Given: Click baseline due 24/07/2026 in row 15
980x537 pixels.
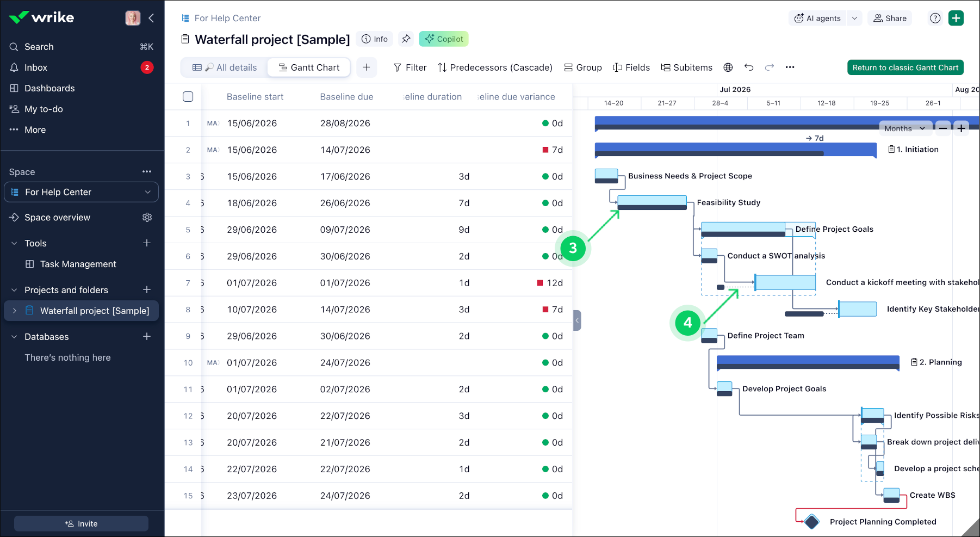Looking at the screenshot, I should tap(345, 496).
